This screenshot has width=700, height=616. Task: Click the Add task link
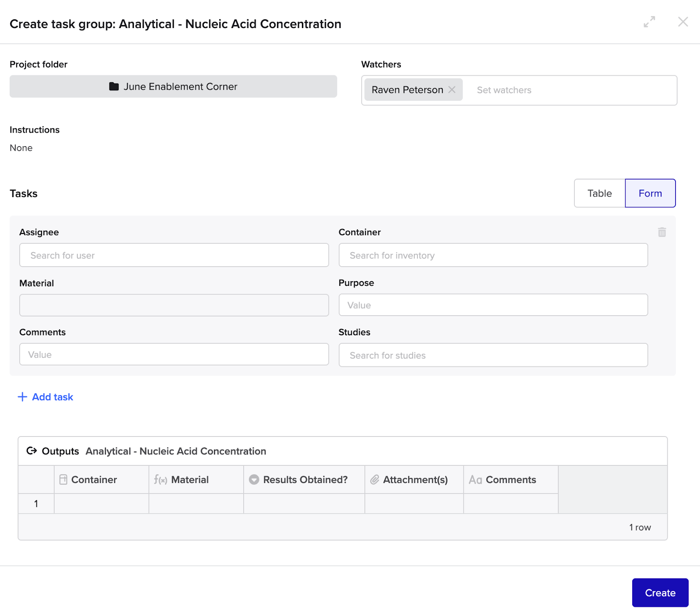[x=52, y=397]
